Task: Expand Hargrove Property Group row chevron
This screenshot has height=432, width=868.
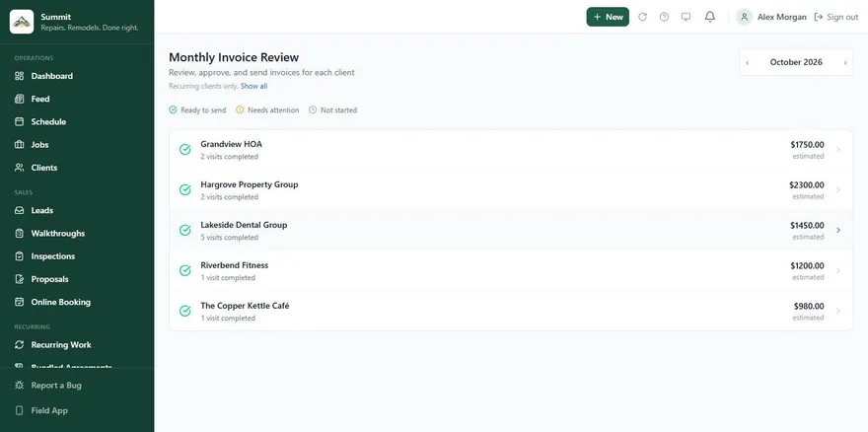Action: point(838,190)
